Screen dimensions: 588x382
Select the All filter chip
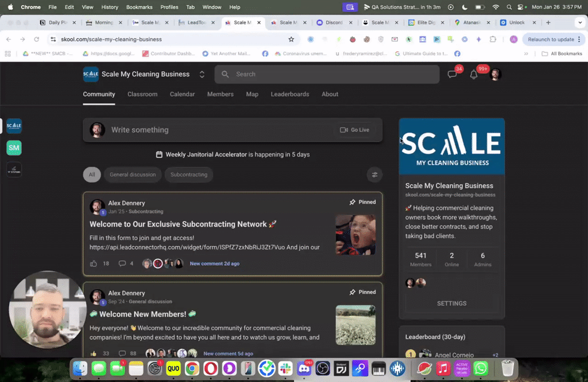pos(92,174)
